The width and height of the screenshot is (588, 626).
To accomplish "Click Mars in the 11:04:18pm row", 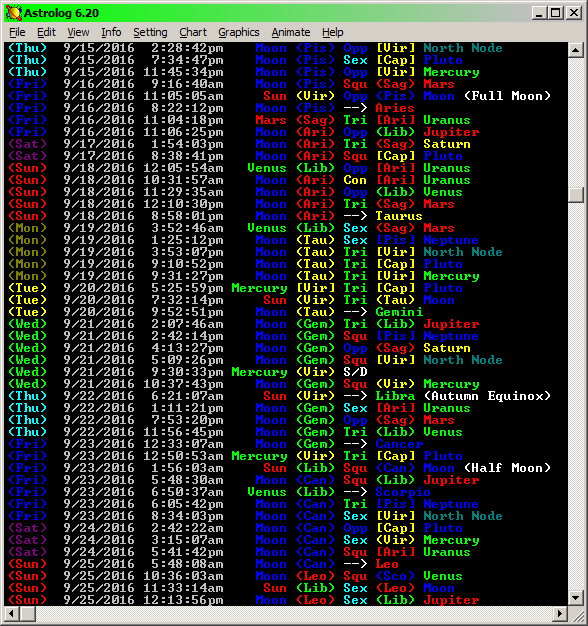I will click(x=271, y=120).
